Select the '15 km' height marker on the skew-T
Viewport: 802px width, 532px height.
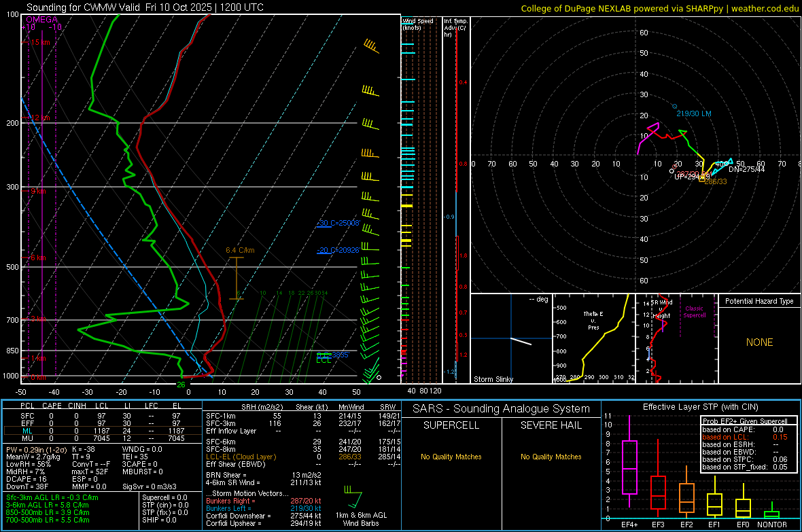point(40,42)
